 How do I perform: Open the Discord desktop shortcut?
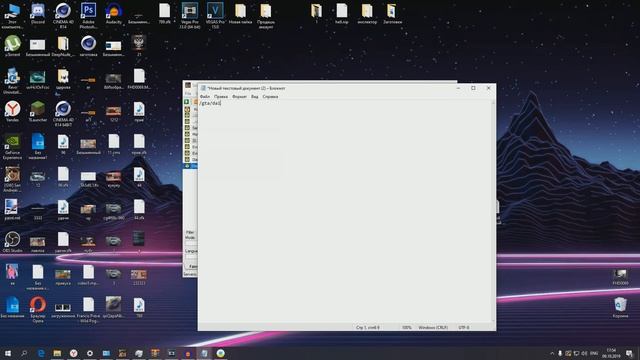click(38, 13)
